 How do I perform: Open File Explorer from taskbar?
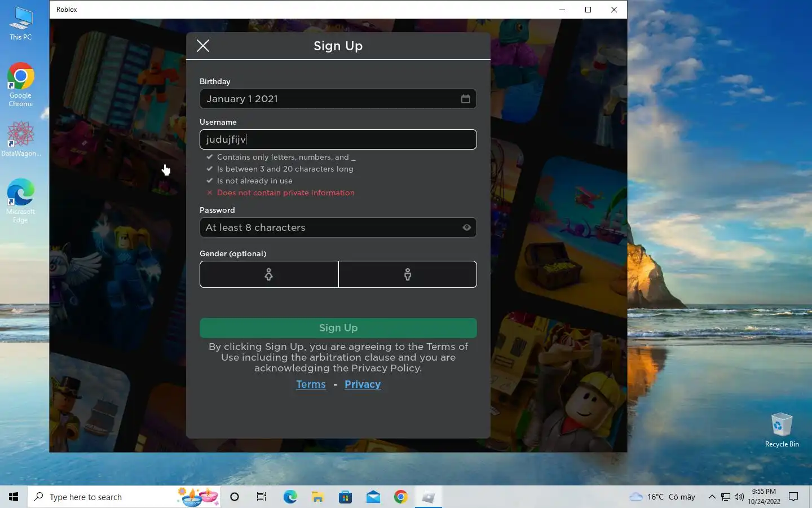point(317,497)
